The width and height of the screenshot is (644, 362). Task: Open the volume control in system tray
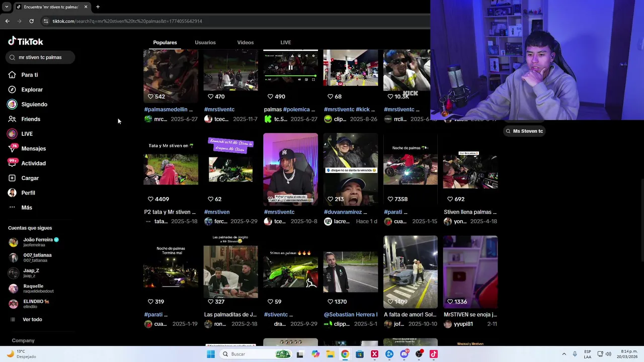pos(608,354)
